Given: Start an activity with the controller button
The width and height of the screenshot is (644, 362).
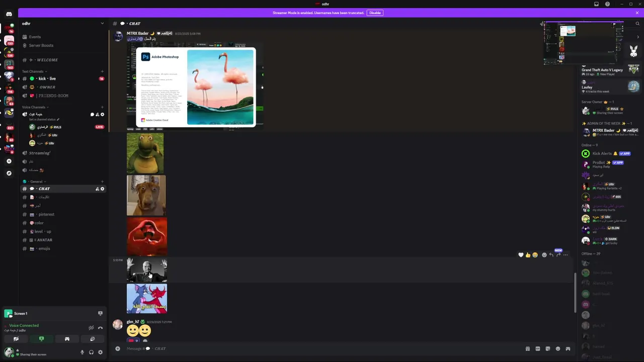Looking at the screenshot, I should (67, 339).
